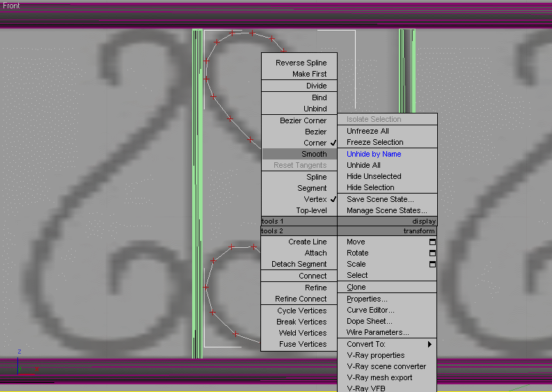Select Make First menu entry
The height and width of the screenshot is (392, 552).
(x=310, y=74)
